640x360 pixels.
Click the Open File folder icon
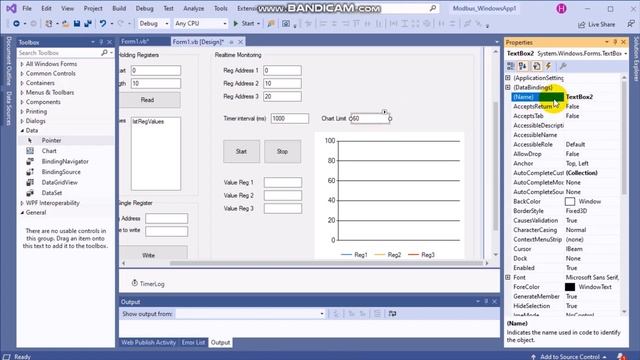(x=66, y=24)
